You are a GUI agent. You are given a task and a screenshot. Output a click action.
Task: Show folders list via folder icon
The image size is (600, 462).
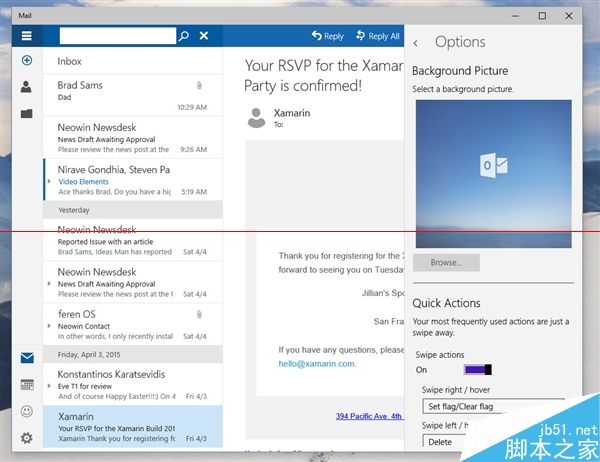tap(26, 113)
